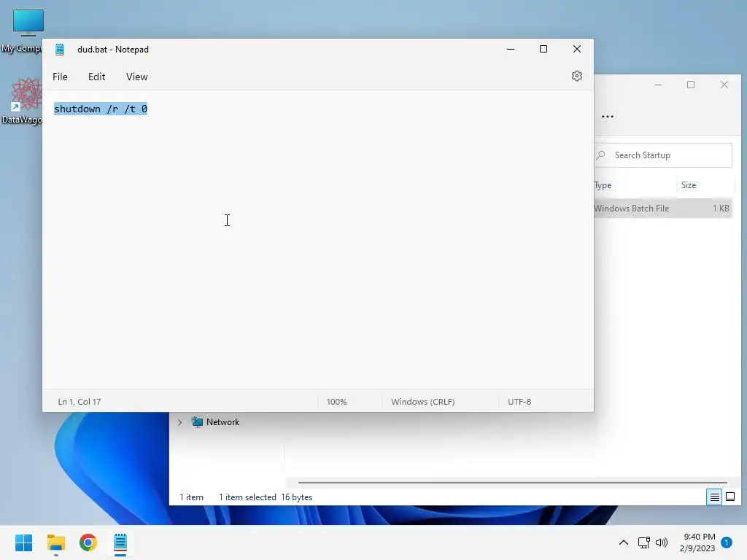
Task: Close the dud.bat Notepad window
Action: tap(577, 49)
